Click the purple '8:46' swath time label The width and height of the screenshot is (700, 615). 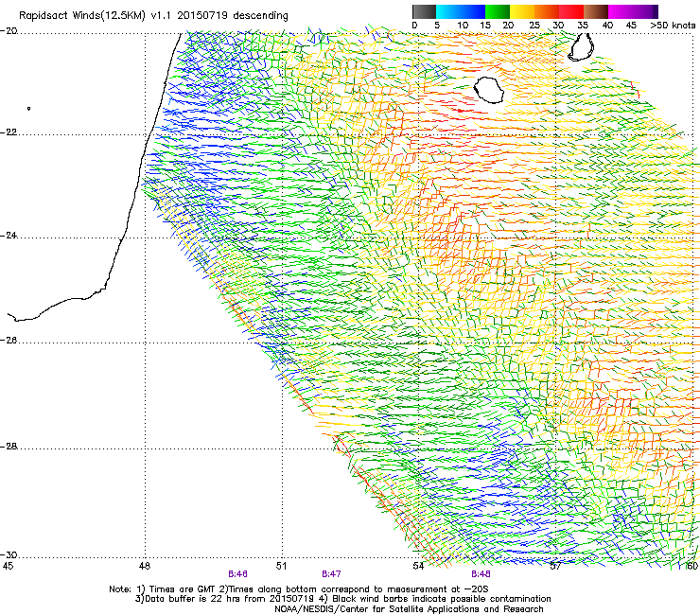[x=237, y=574]
